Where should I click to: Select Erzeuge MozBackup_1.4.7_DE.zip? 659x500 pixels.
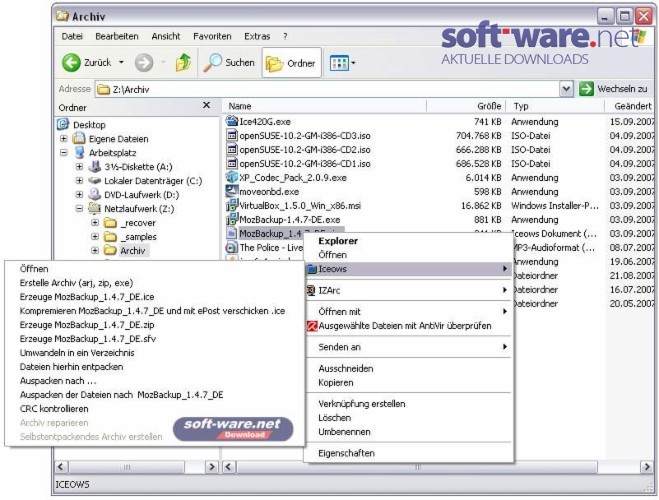87,325
